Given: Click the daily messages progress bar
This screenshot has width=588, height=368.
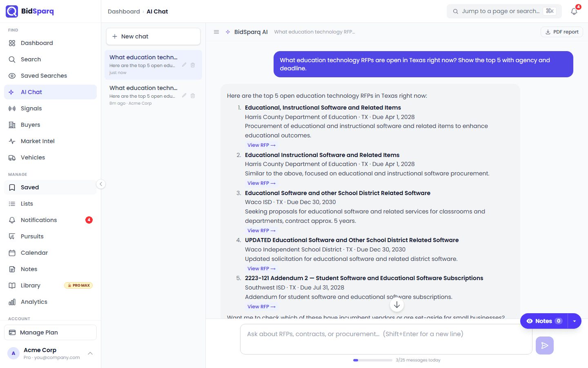Looking at the screenshot, I should (373, 360).
